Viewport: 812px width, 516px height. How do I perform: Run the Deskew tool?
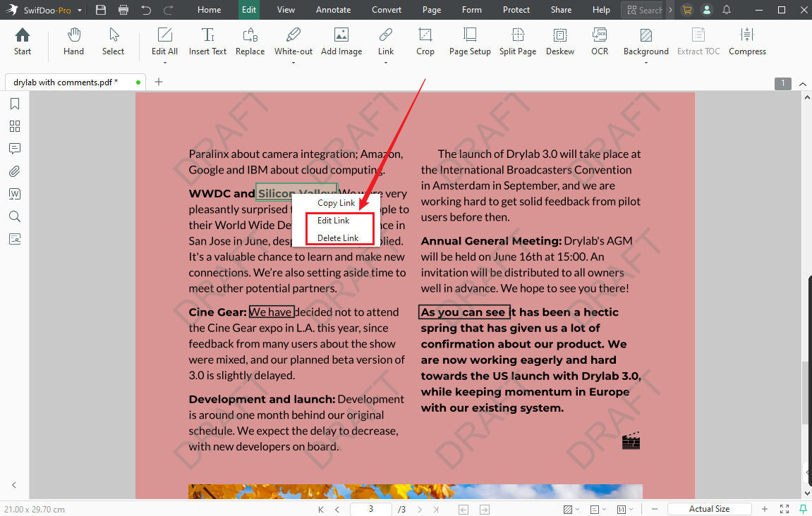pyautogui.click(x=560, y=42)
